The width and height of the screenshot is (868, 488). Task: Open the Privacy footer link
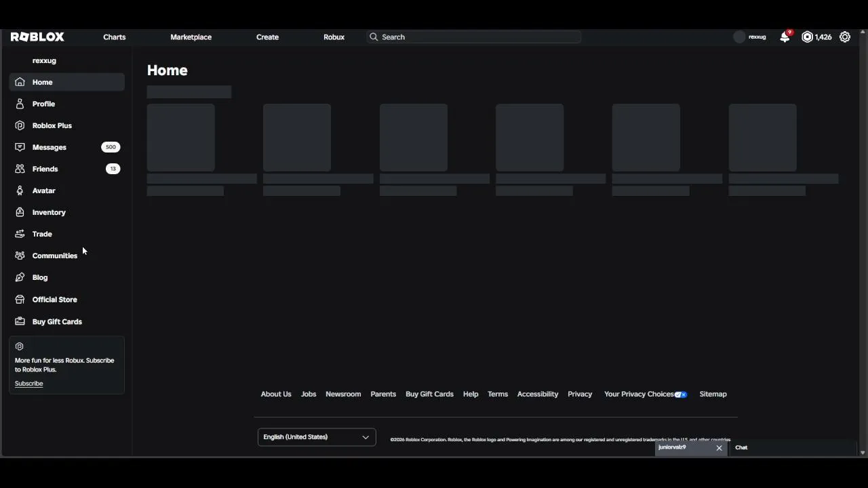pos(580,394)
